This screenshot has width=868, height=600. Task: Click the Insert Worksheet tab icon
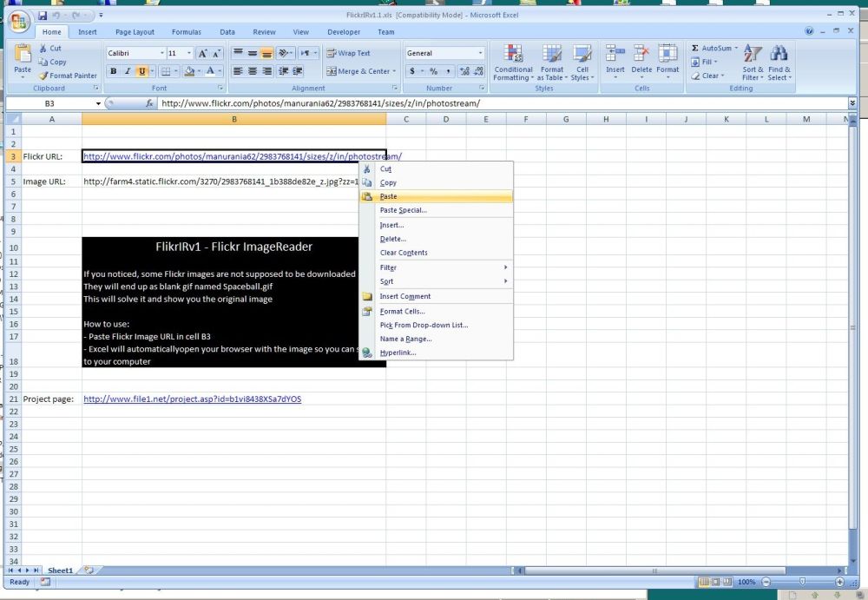[x=89, y=570]
